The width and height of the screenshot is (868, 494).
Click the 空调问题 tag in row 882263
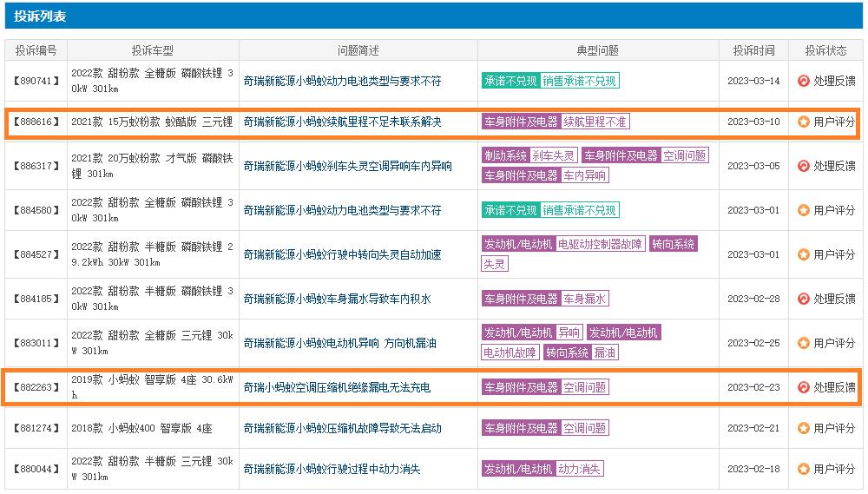point(584,388)
